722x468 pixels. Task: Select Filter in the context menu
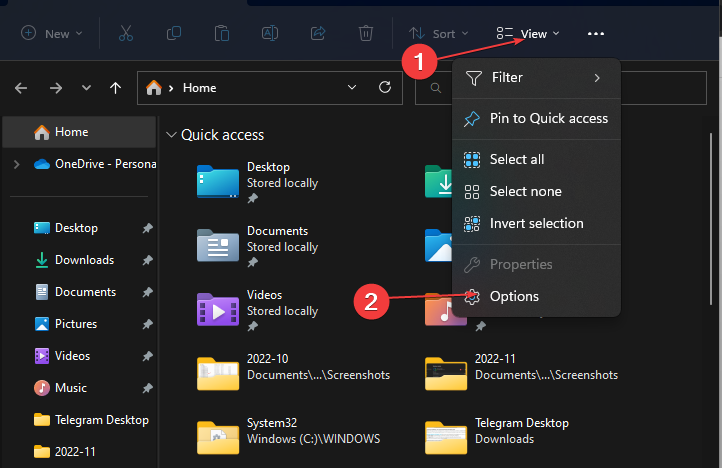tap(536, 78)
